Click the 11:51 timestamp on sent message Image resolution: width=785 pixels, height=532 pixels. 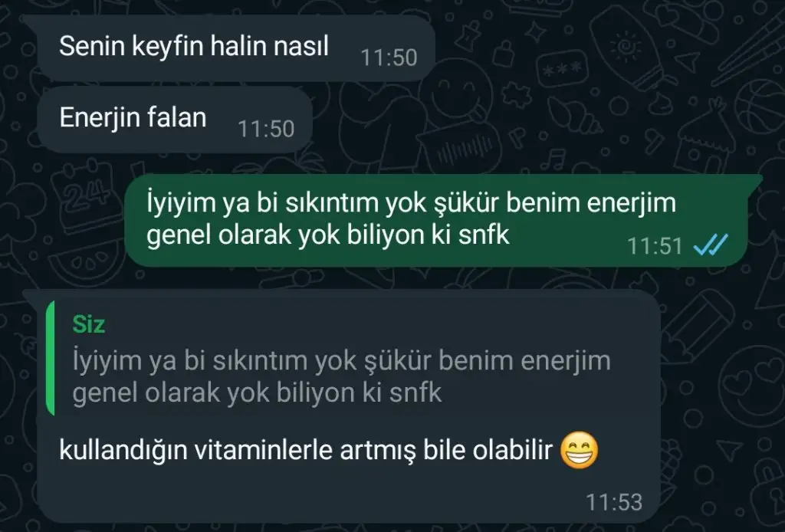click(x=655, y=246)
